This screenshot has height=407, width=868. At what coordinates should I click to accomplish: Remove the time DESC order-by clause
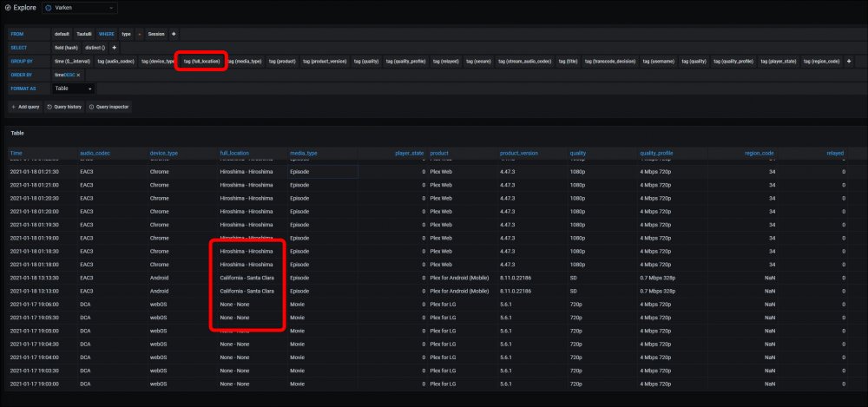78,75
